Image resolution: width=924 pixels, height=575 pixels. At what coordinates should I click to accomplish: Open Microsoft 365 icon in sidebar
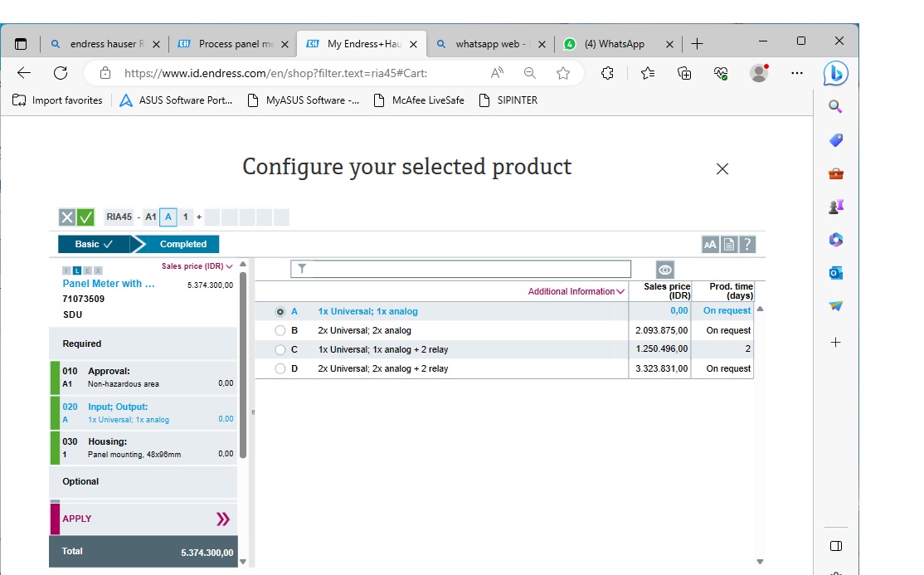835,240
